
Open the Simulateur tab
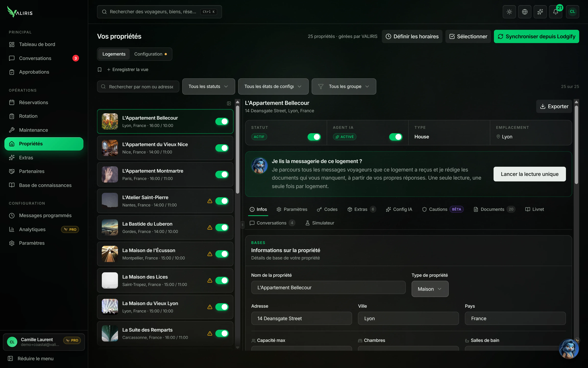319,223
